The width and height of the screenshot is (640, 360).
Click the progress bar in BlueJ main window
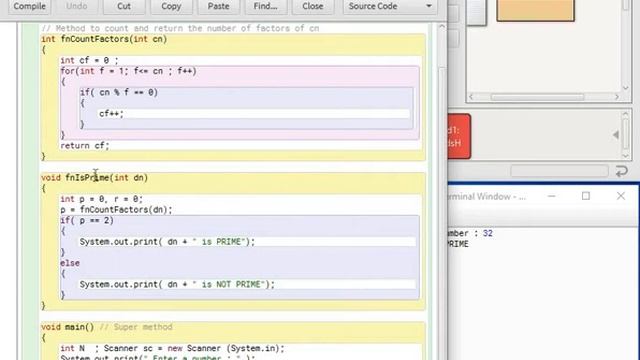click(559, 171)
